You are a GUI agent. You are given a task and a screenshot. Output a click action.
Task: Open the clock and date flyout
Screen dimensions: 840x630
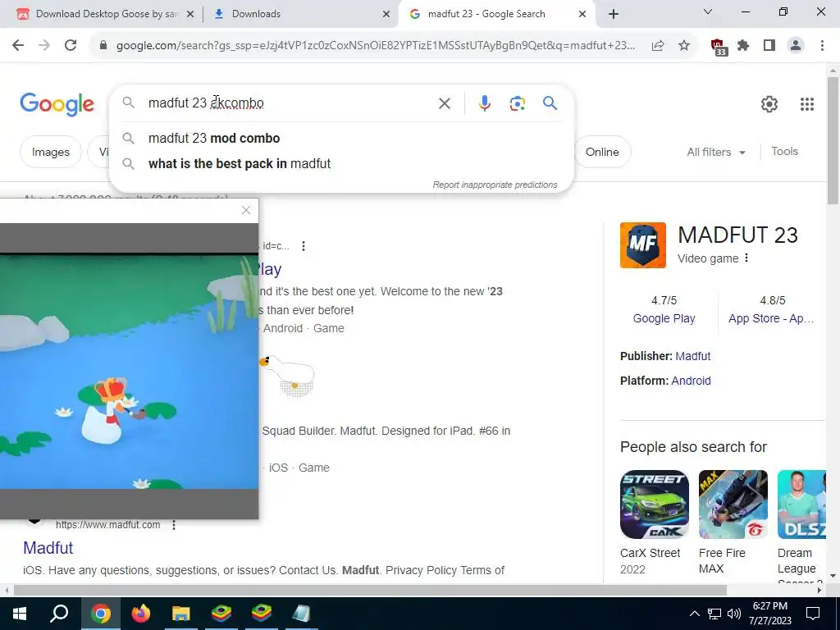(x=769, y=614)
